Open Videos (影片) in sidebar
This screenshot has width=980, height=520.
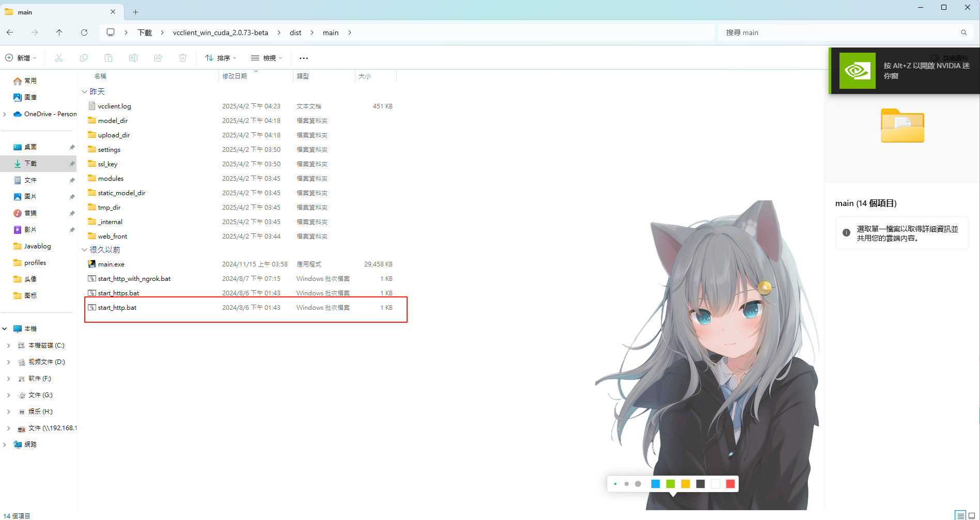[30, 229]
